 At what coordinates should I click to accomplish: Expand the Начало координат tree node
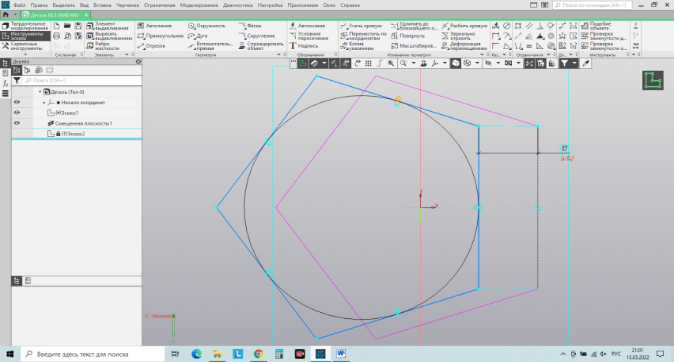44,103
